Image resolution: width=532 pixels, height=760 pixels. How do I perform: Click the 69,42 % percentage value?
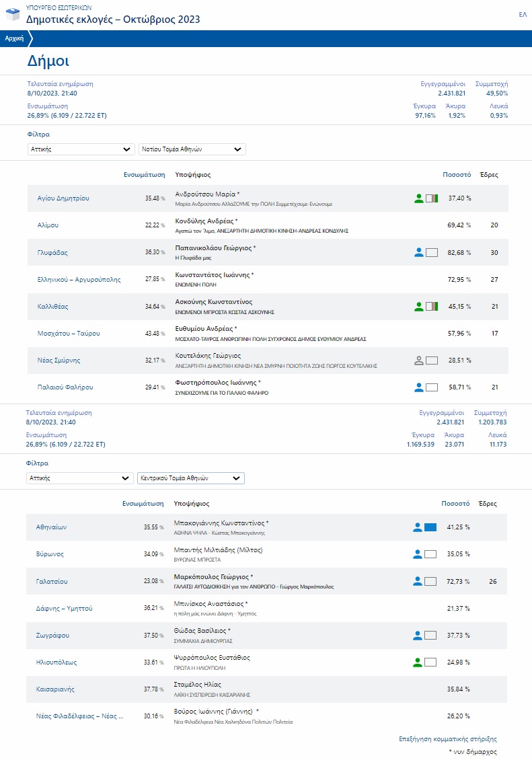459,225
